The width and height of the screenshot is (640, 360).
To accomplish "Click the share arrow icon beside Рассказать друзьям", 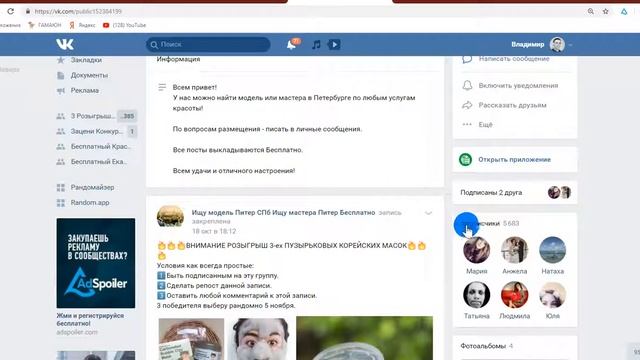I will click(x=467, y=105).
